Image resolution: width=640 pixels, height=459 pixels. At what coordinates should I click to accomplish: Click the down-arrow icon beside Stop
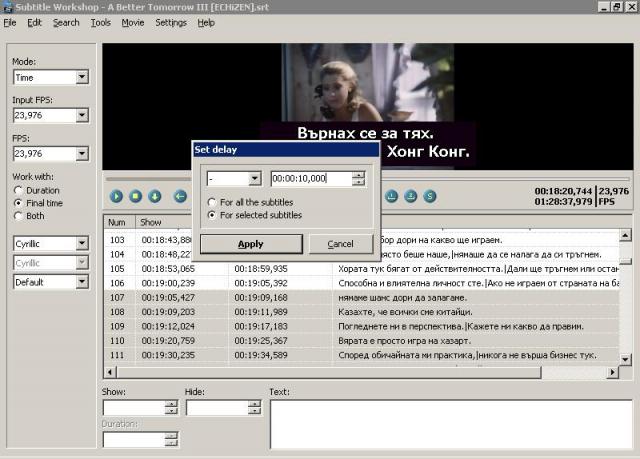pos(155,197)
